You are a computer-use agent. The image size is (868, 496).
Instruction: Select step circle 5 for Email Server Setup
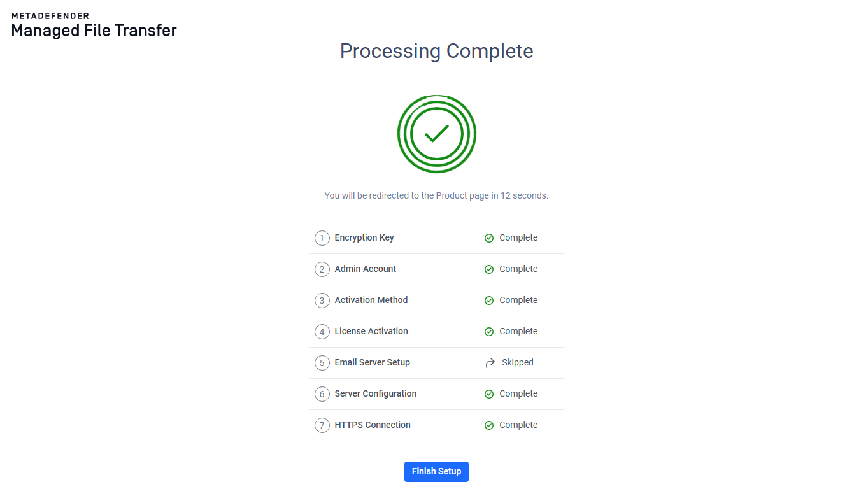(322, 362)
